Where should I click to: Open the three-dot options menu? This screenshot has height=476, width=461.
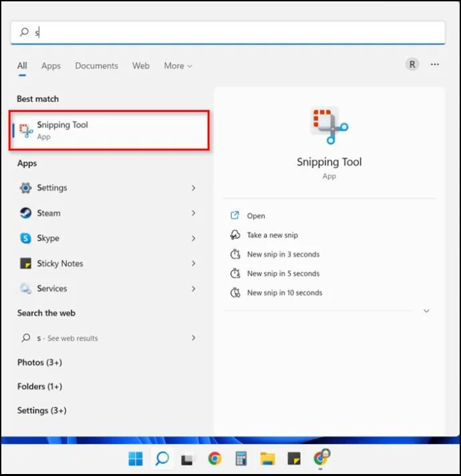(x=434, y=64)
